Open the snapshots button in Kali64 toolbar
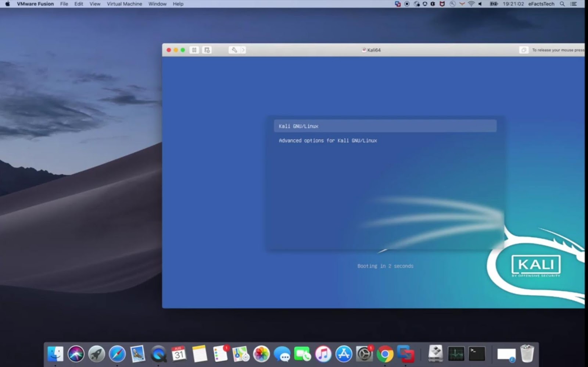Viewport: 588px width, 367px height. point(207,50)
